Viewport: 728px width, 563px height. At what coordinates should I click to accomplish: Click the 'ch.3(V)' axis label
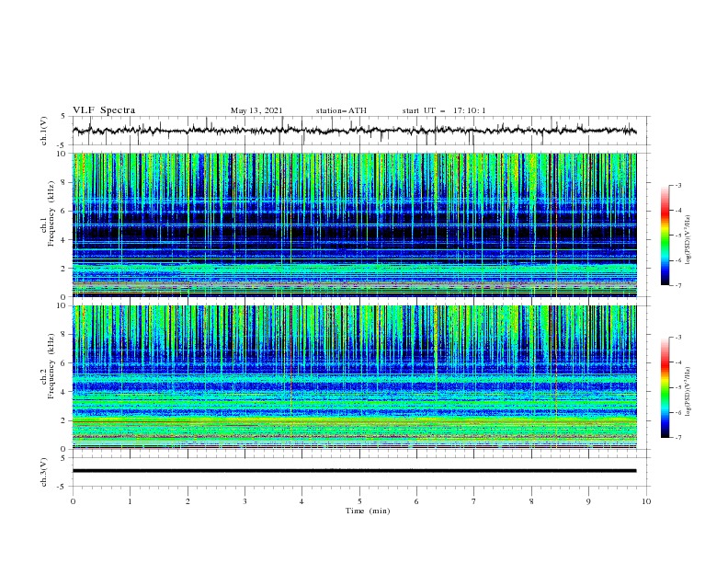pyautogui.click(x=43, y=472)
